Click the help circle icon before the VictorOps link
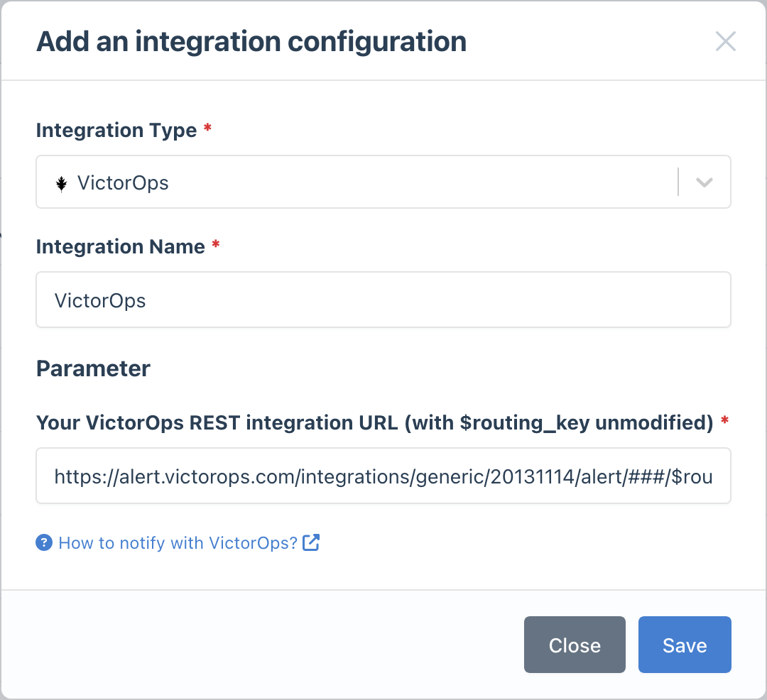The width and height of the screenshot is (767, 700). [x=43, y=542]
